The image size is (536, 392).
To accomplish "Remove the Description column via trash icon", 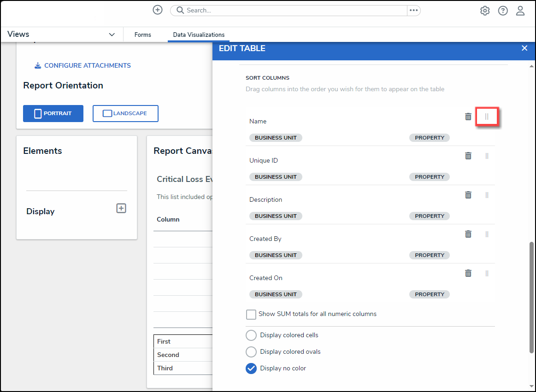I will [468, 195].
